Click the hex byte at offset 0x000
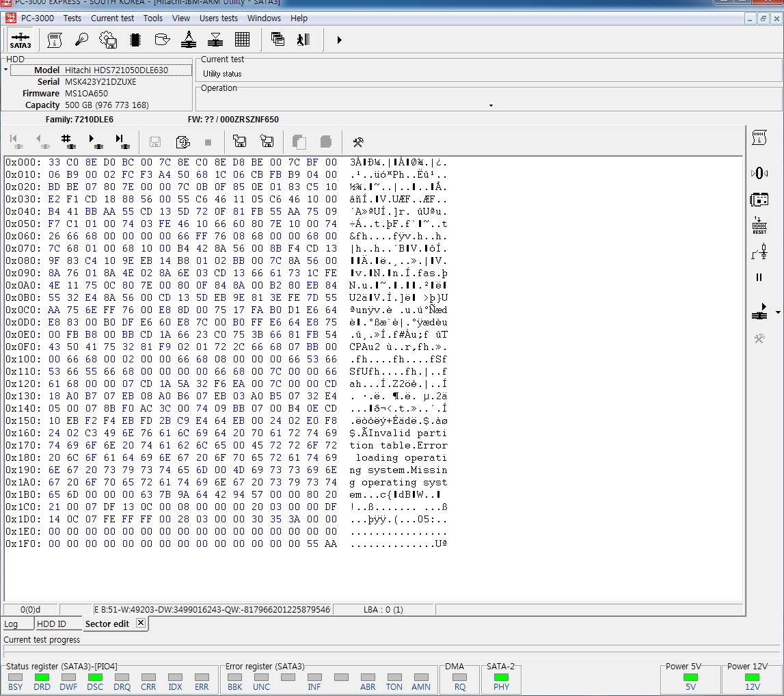The width and height of the screenshot is (784, 696). point(54,163)
